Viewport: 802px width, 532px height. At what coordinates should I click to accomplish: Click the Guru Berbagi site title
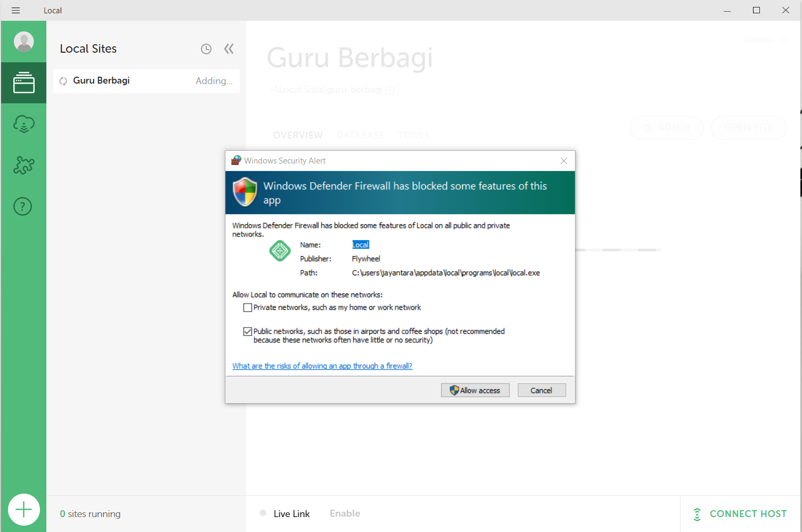click(x=350, y=58)
